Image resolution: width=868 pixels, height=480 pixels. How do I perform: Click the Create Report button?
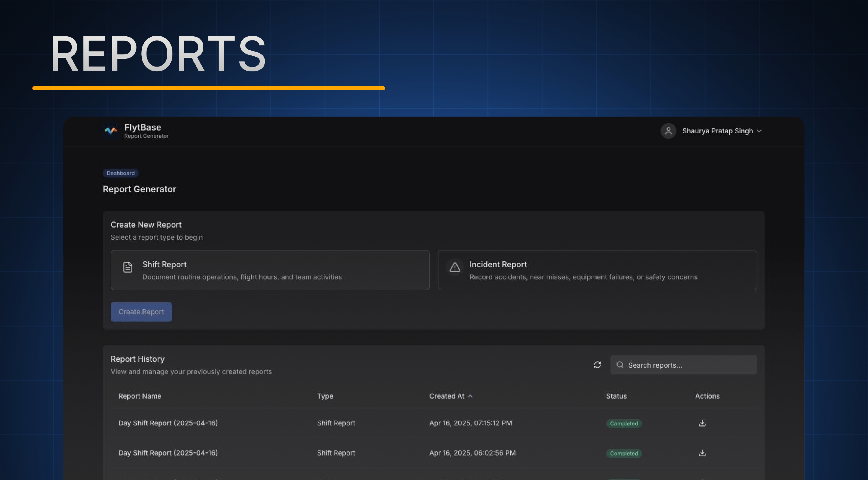141,312
